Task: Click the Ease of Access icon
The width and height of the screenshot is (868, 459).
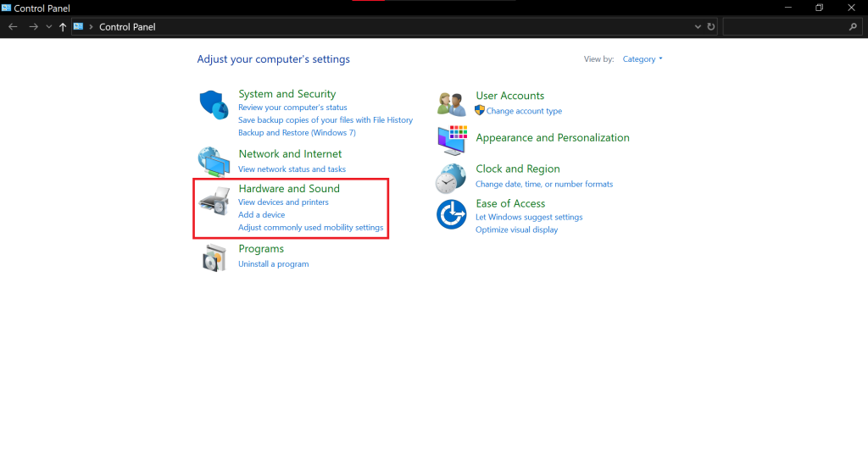Action: click(x=452, y=215)
